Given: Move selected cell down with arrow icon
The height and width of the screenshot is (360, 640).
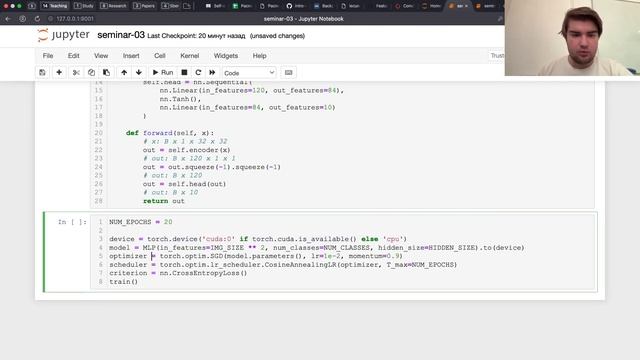Looking at the screenshot, I should [139, 72].
